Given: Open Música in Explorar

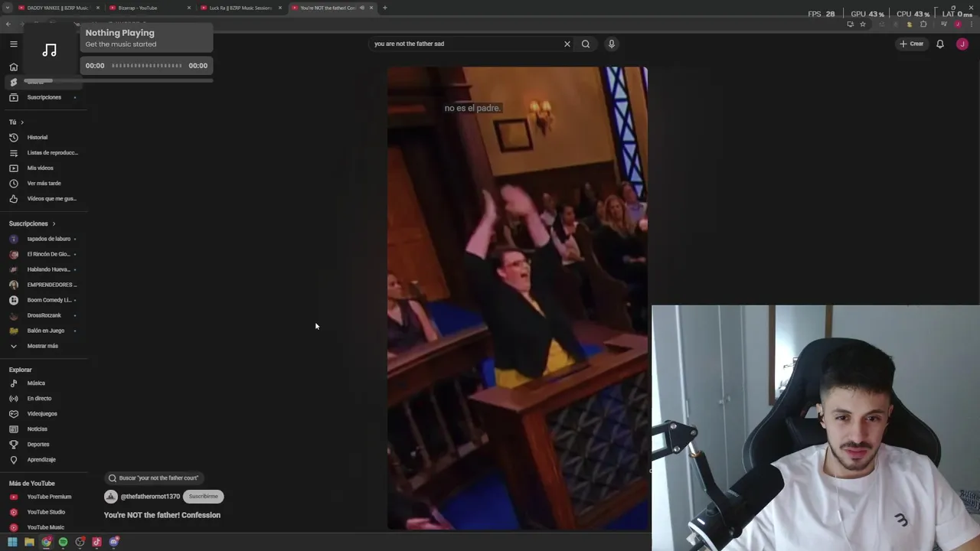Looking at the screenshot, I should tap(44, 383).
